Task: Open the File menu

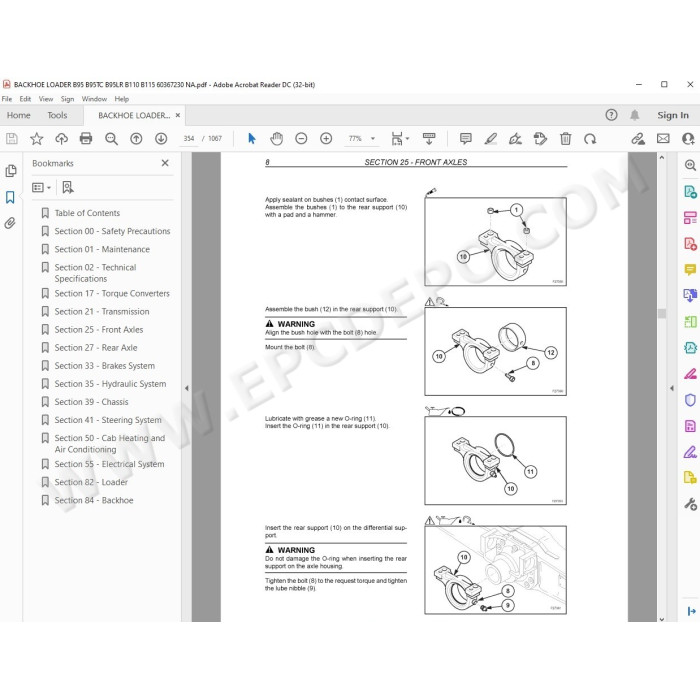Action: pos(7,99)
